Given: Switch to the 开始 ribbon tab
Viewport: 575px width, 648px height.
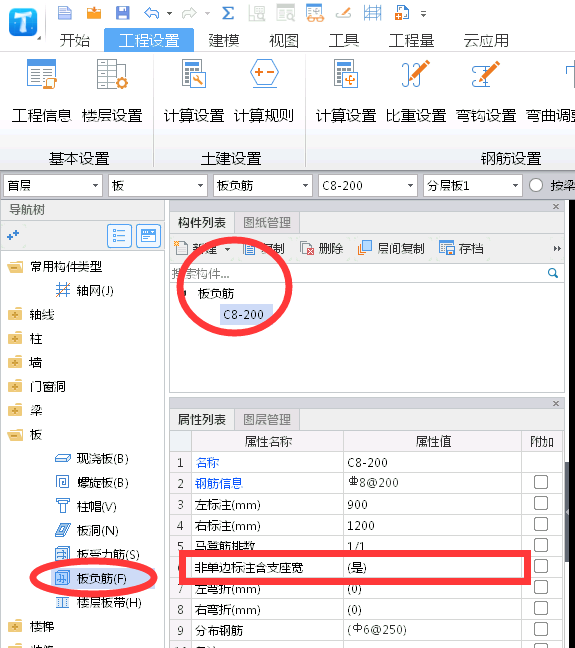Looking at the screenshot, I should (74, 40).
